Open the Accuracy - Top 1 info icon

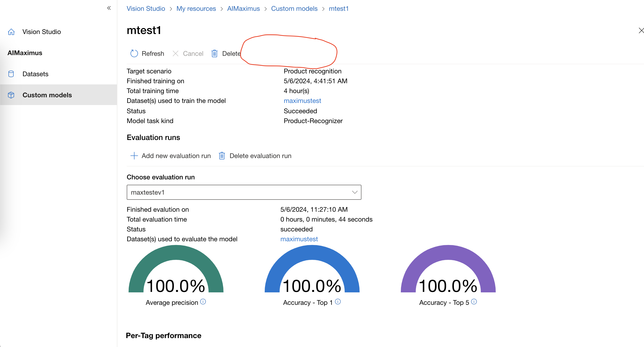coord(338,302)
